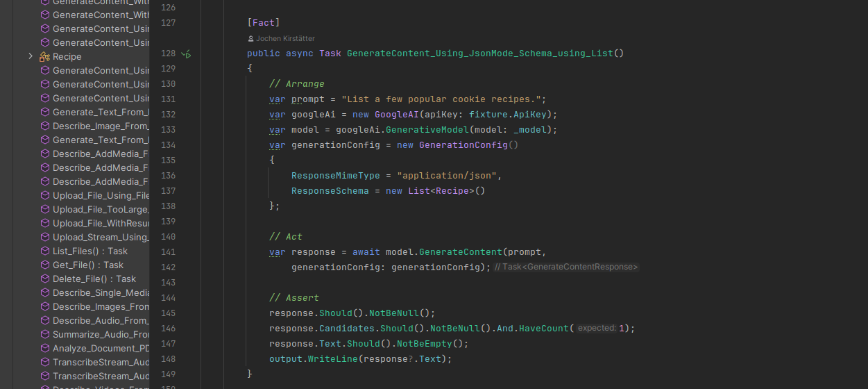The image size is (868, 389).
Task: Click the ResponseMimeType property
Action: [336, 176]
